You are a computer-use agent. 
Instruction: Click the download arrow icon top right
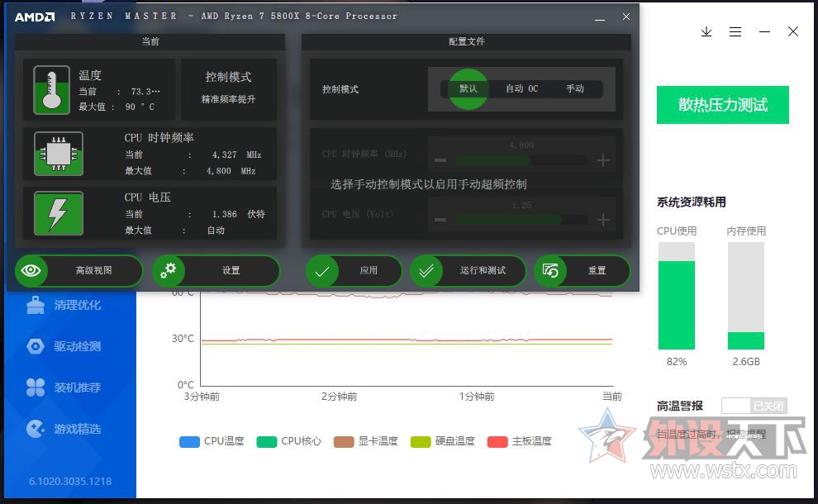click(706, 31)
